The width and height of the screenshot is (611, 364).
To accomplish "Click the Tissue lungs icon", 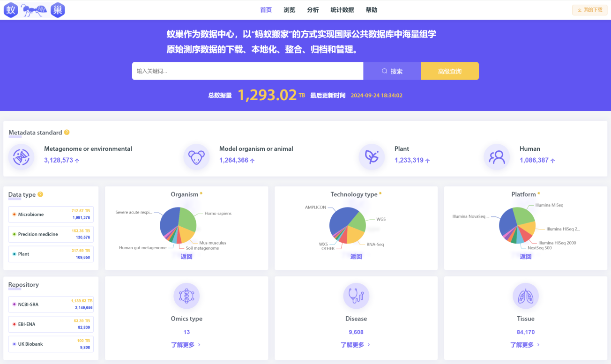I will [525, 296].
